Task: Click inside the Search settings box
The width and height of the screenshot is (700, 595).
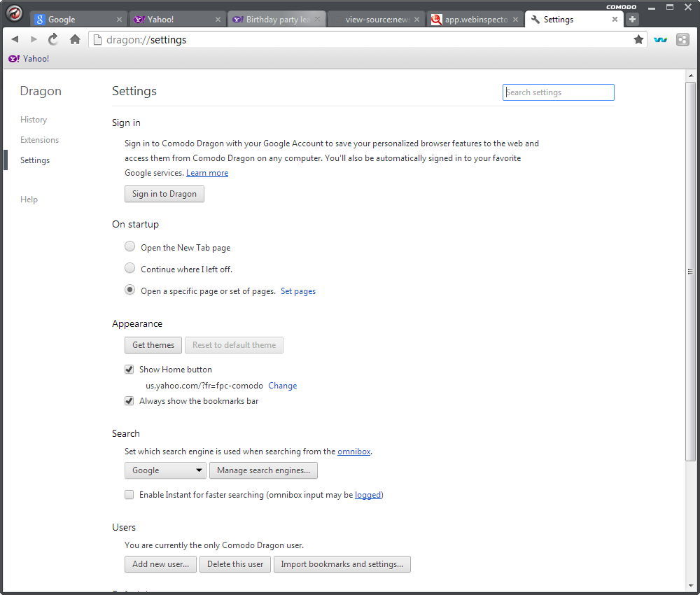Action: pyautogui.click(x=558, y=92)
